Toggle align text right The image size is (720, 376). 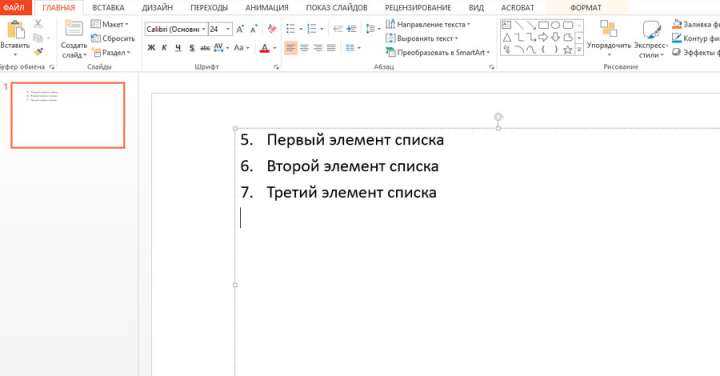pos(318,48)
